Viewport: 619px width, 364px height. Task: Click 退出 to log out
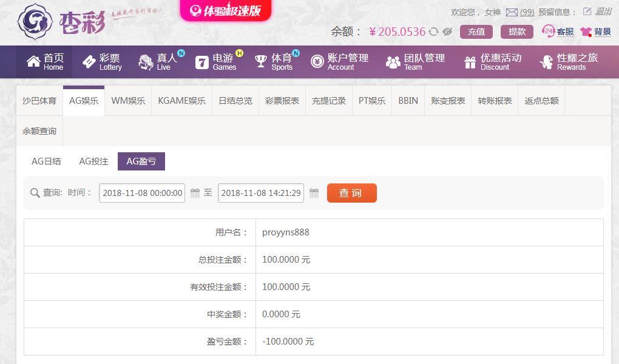[x=603, y=12]
